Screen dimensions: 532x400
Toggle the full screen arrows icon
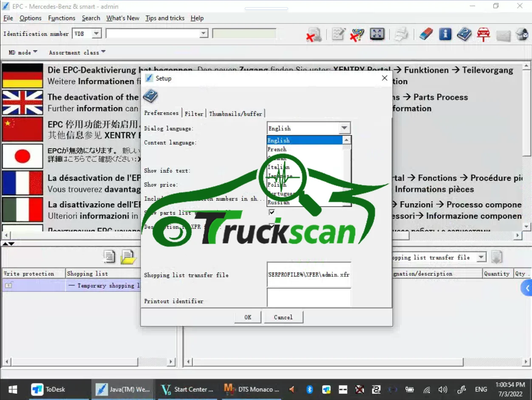tap(377, 34)
